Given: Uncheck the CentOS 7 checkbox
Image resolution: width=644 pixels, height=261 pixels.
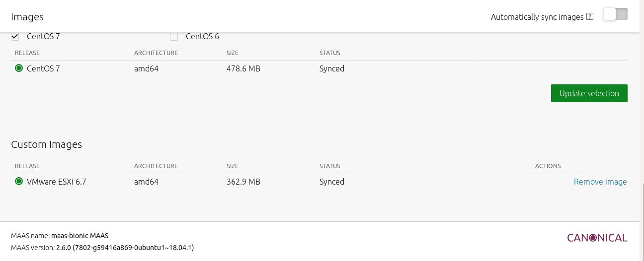Looking at the screenshot, I should (x=15, y=36).
